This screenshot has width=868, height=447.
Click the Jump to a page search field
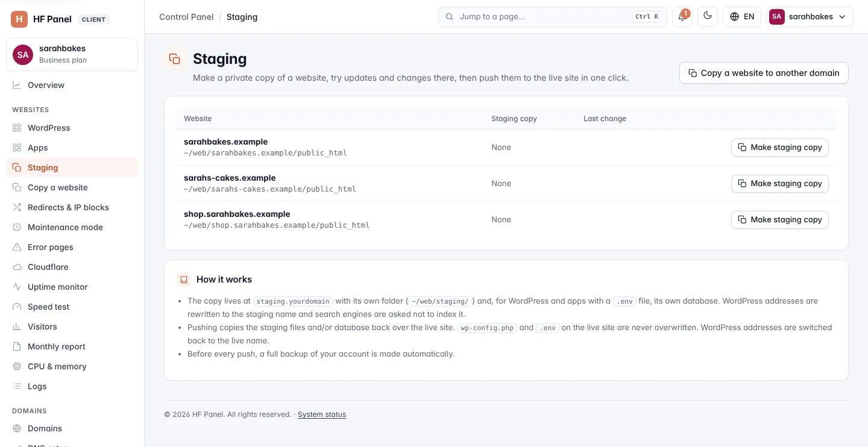553,17
